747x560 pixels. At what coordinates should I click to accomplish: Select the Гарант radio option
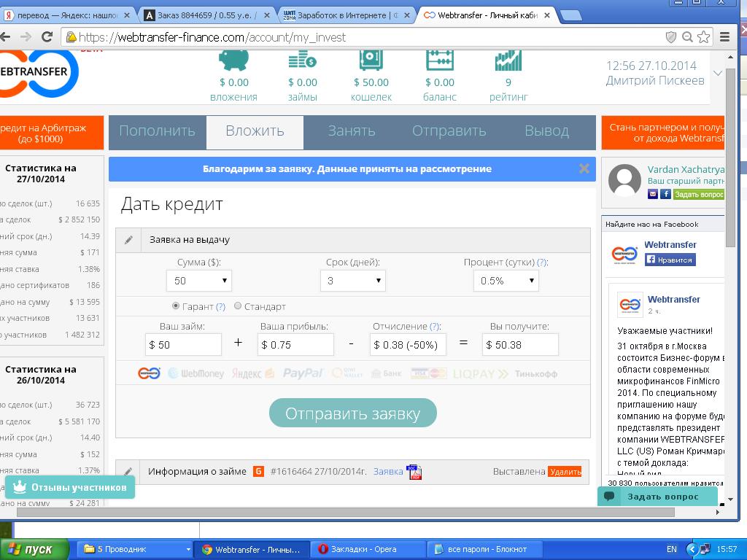(x=176, y=306)
